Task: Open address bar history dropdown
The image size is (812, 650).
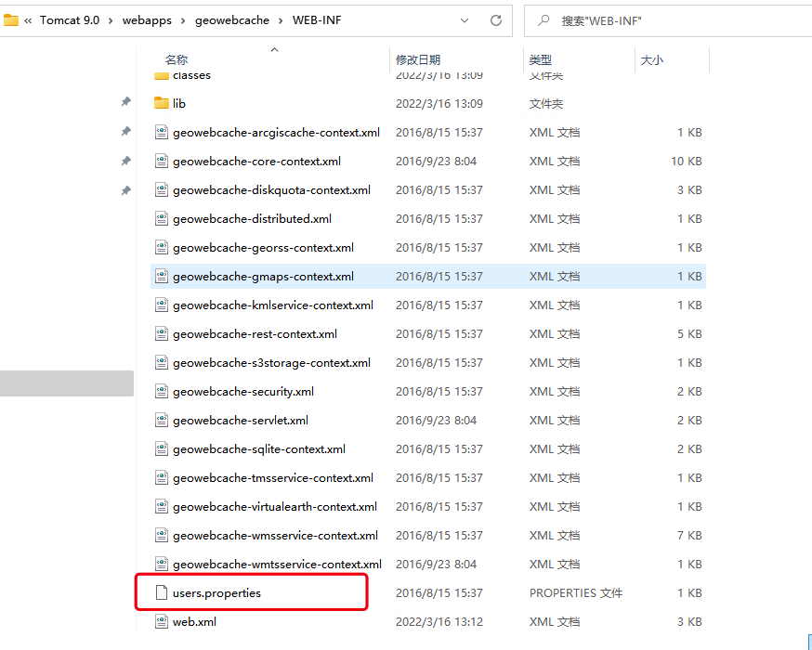Action: pyautogui.click(x=465, y=19)
